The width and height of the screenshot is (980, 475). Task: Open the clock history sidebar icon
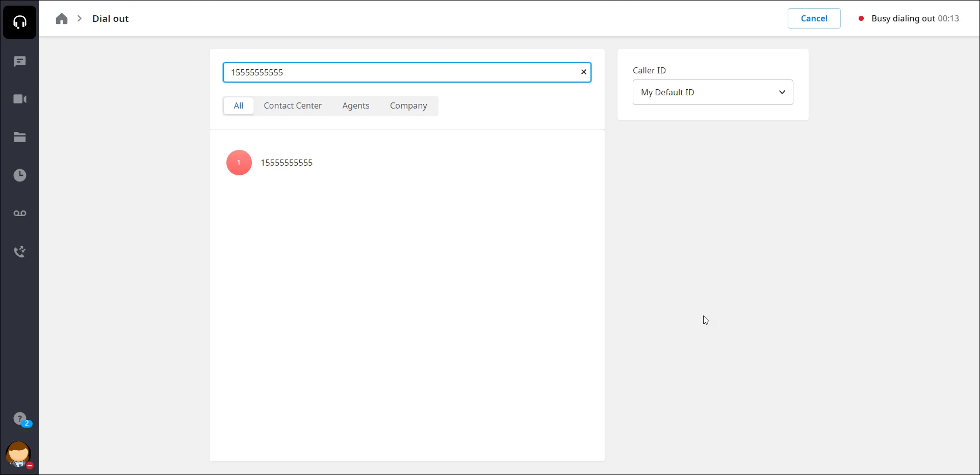pos(19,175)
